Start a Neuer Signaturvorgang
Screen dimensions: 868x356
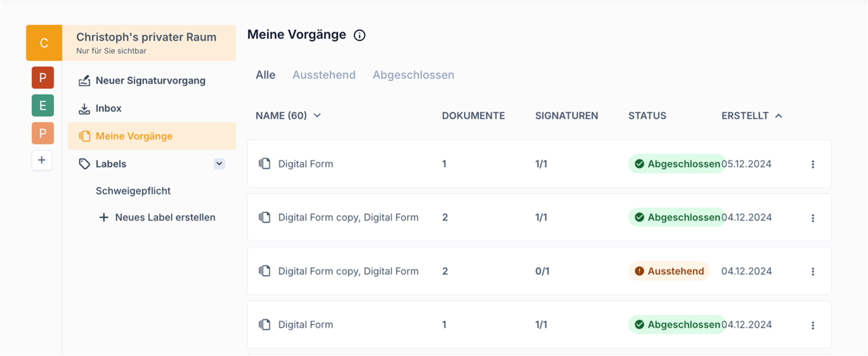coord(150,81)
